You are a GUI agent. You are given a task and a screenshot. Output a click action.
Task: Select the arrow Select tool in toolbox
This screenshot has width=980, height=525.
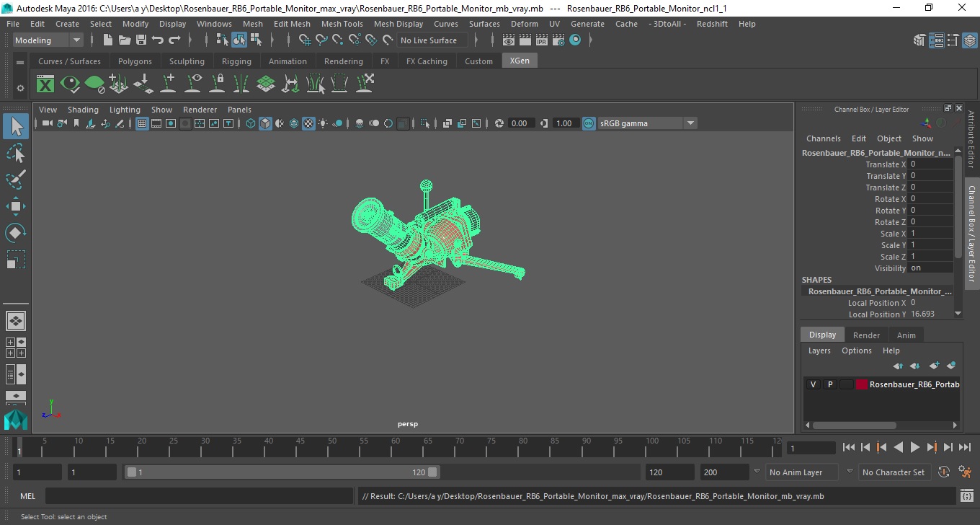pos(16,127)
